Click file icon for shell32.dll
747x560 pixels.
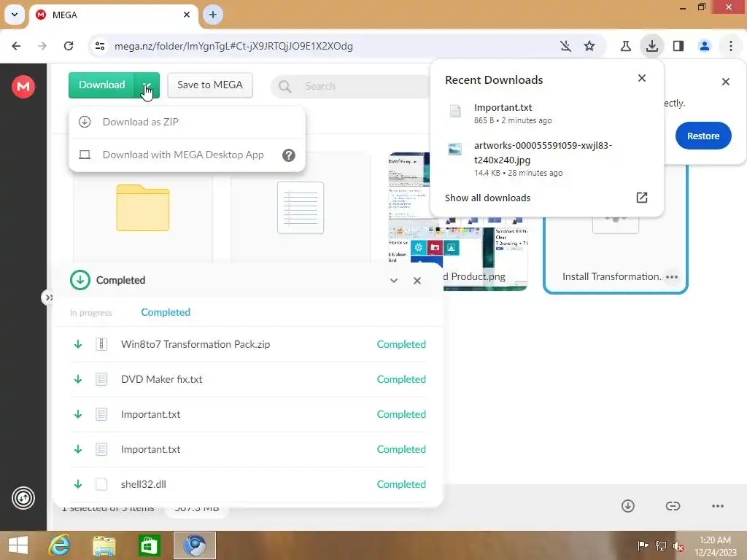[101, 484]
